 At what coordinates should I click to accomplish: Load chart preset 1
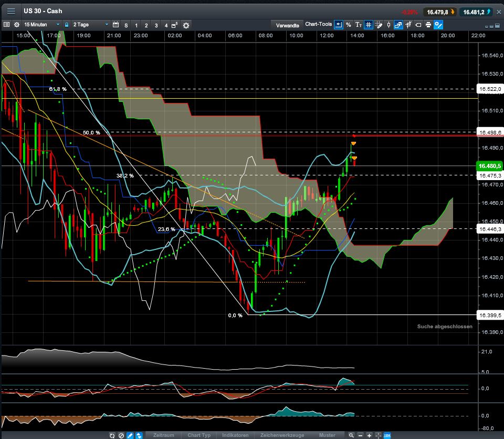click(x=136, y=25)
